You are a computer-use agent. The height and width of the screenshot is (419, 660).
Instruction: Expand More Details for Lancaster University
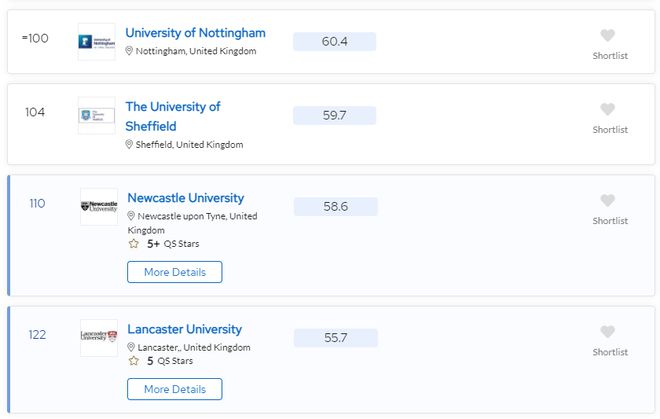tap(175, 389)
